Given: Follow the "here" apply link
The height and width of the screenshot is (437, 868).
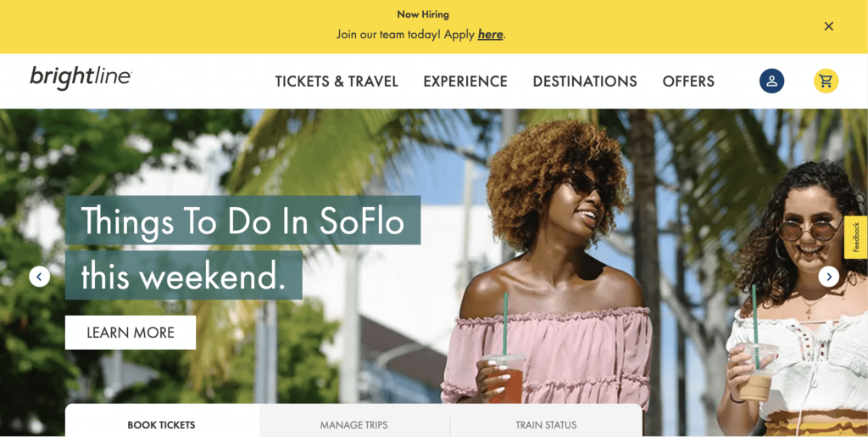Looking at the screenshot, I should tap(490, 35).
